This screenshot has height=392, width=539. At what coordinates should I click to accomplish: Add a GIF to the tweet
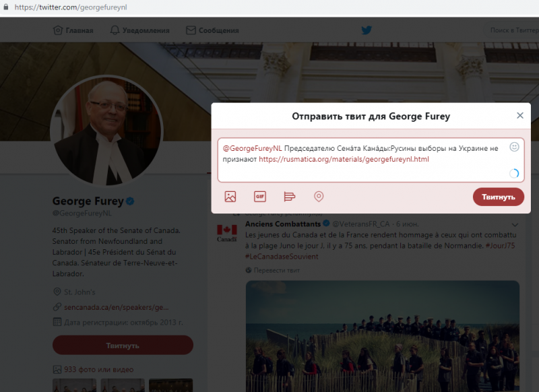260,197
